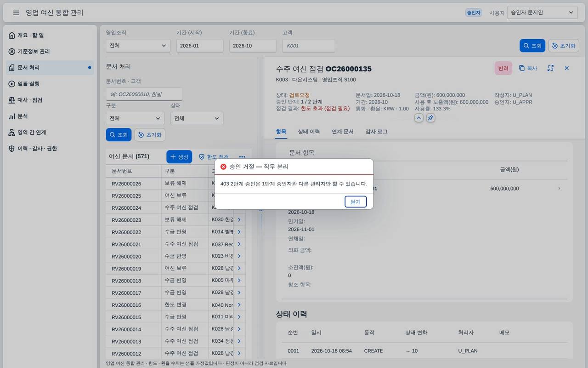Open row RV26000017 with its arrow

(239, 293)
